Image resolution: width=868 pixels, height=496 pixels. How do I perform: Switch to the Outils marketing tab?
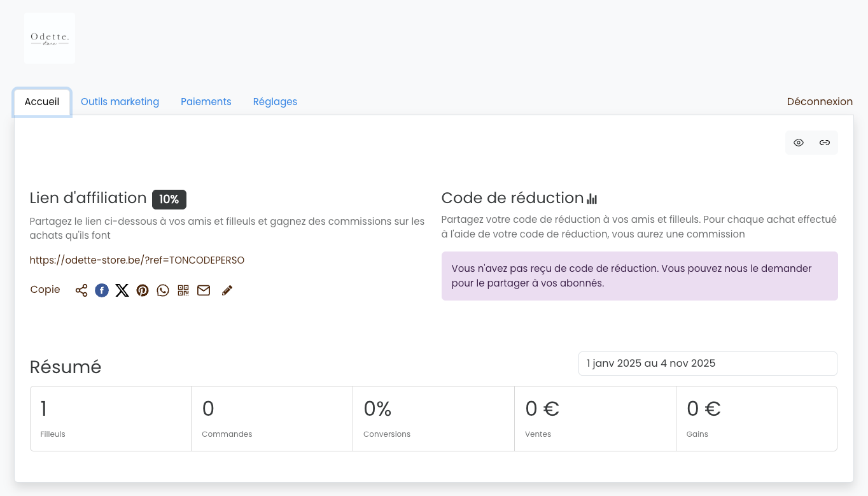click(120, 102)
